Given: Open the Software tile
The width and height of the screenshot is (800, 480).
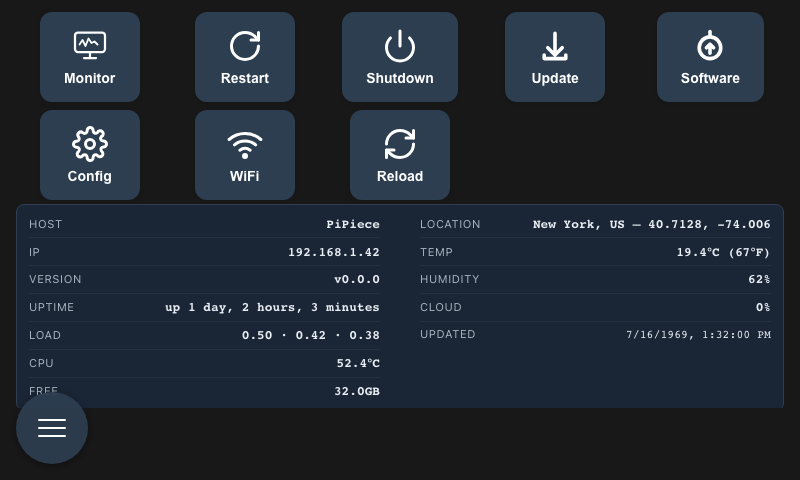Looking at the screenshot, I should (x=710, y=57).
